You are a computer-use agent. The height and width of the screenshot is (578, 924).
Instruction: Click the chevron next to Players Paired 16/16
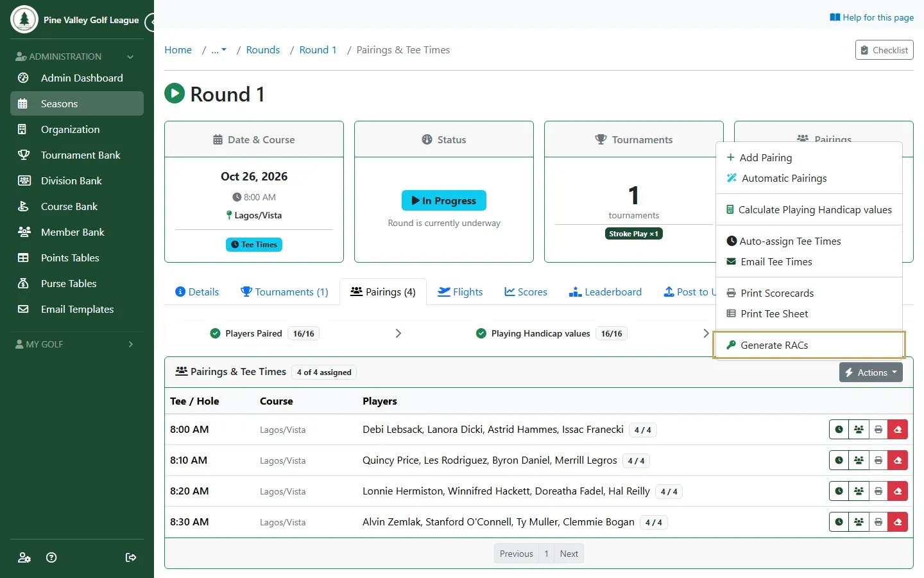(398, 333)
